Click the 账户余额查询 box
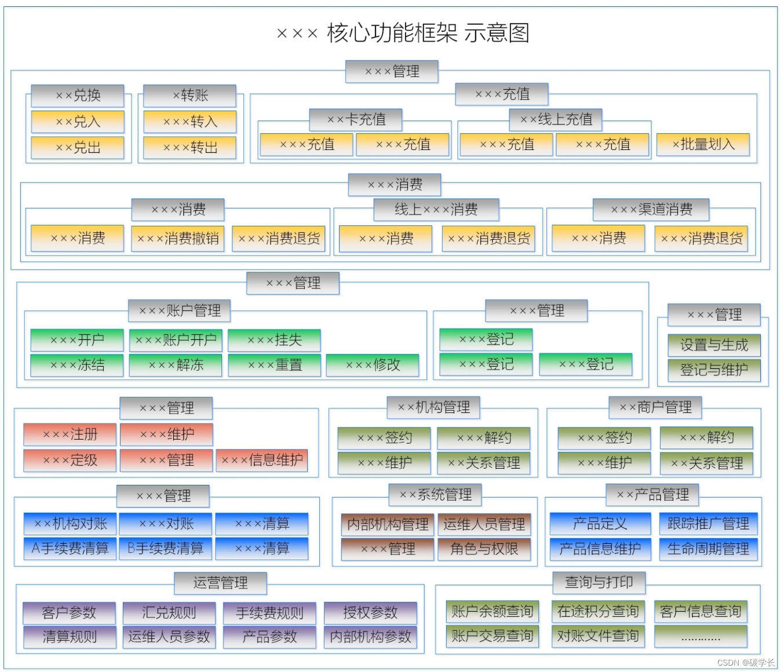The height and width of the screenshot is (672, 784). tap(493, 612)
